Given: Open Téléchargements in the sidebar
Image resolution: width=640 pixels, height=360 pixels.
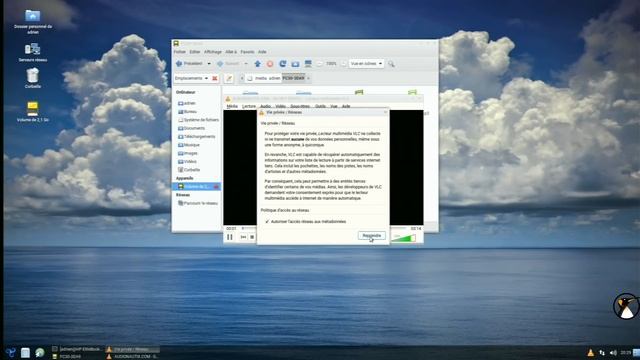Looking at the screenshot, I should [x=196, y=137].
